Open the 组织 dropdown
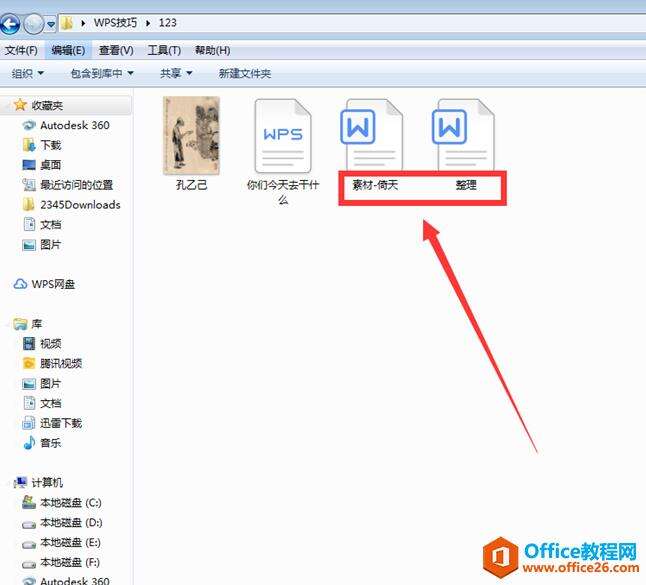The height and width of the screenshot is (585, 646). (x=28, y=74)
